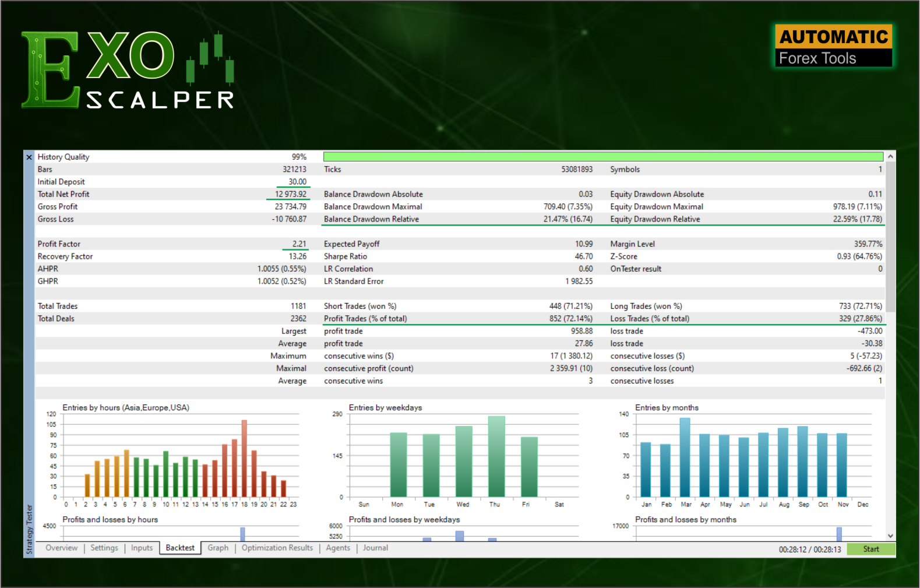This screenshot has height=588, width=920.
Task: Select Short Trades value 448 (71.21%)
Action: tap(570, 306)
